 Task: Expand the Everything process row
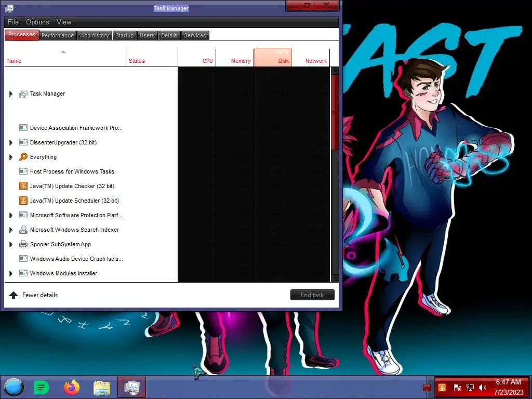[11, 157]
